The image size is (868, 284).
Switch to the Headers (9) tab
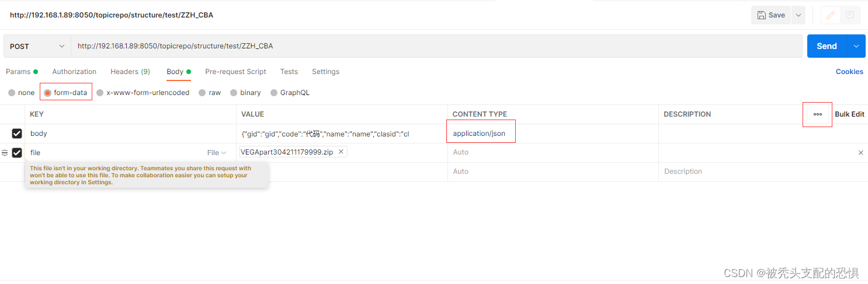[130, 72]
